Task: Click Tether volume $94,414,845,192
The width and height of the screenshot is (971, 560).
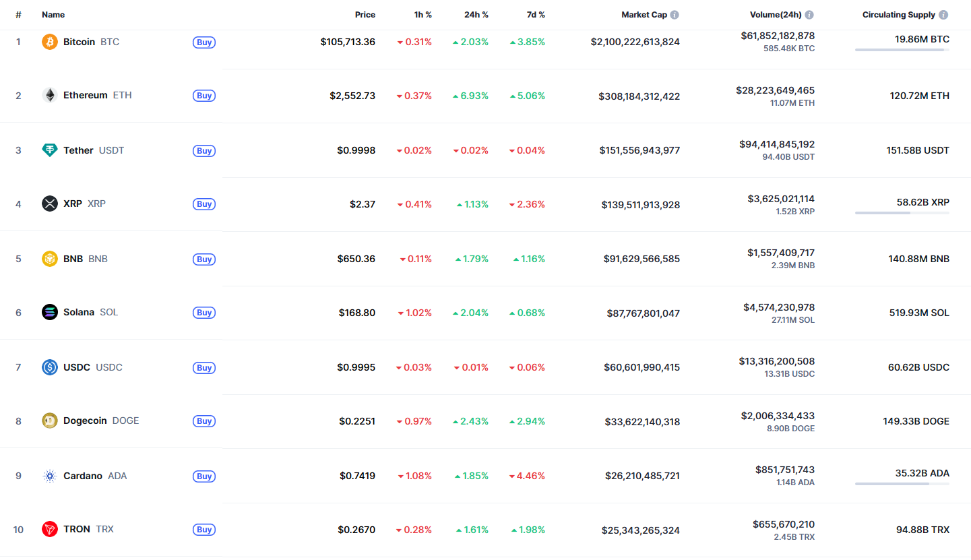Action: tap(776, 144)
